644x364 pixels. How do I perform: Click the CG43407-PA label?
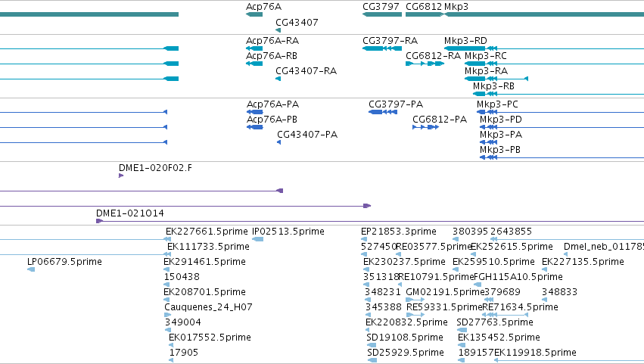point(307,135)
